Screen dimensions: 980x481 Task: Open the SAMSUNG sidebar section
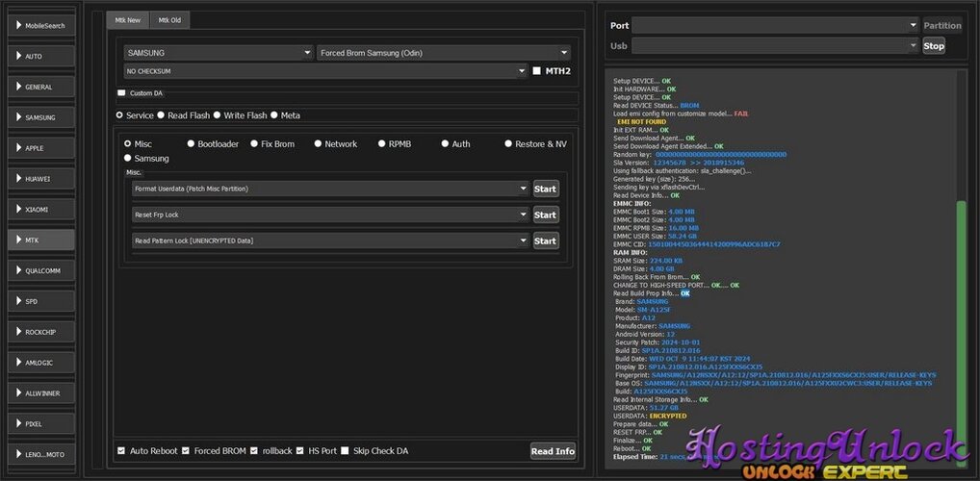point(41,117)
